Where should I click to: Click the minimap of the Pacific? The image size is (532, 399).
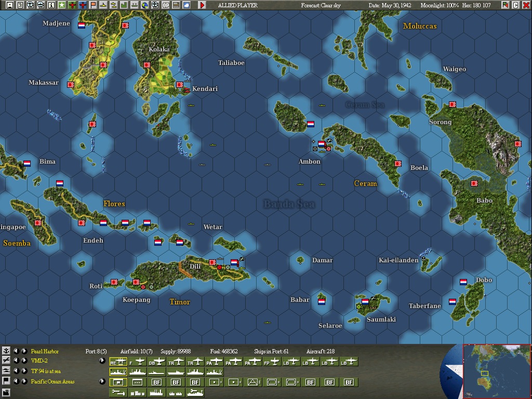click(x=497, y=371)
